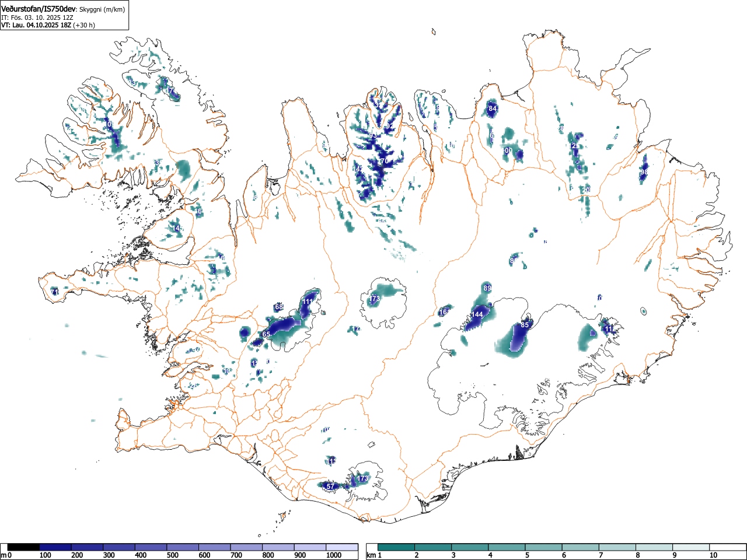Image resolution: width=747 pixels, height=560 pixels.
Task: Select the 5–6 km teal legend swatch
Action: [x=544, y=547]
